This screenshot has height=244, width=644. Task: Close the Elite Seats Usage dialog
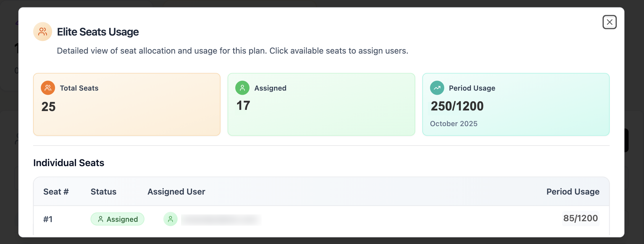click(609, 22)
